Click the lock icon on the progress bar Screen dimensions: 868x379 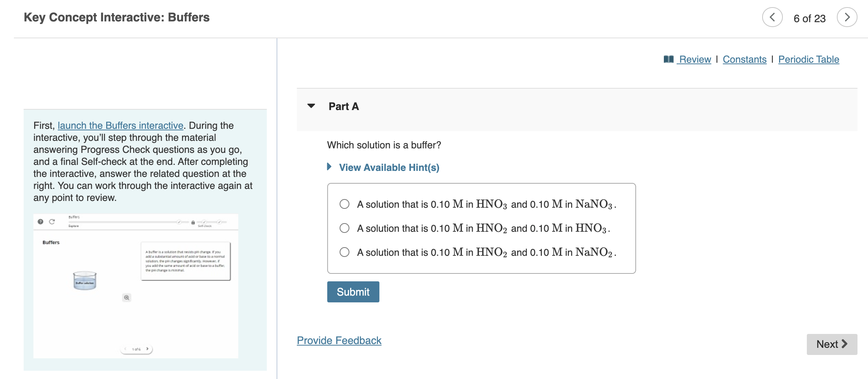[193, 222]
